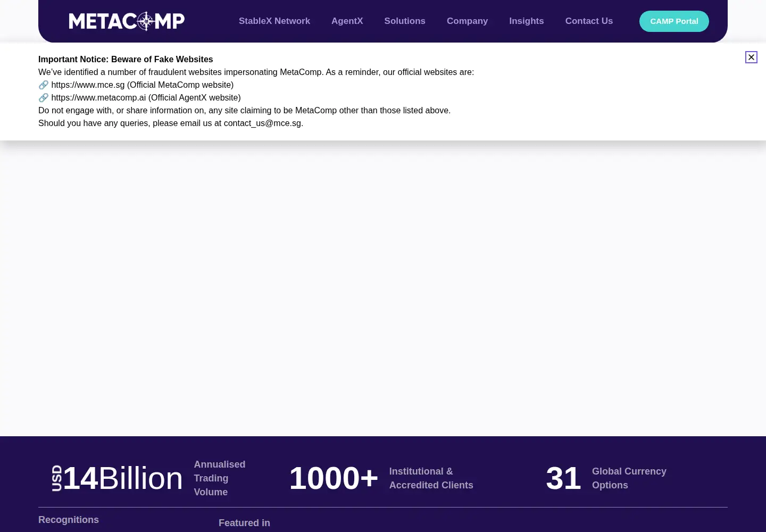
Task: Launch the CAMP Portal button
Action: pyautogui.click(x=674, y=21)
